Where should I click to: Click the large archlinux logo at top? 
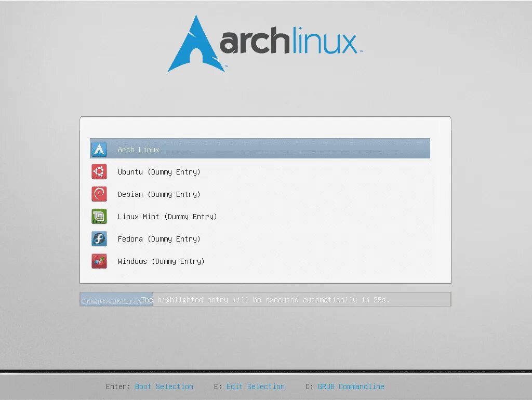tap(265, 44)
